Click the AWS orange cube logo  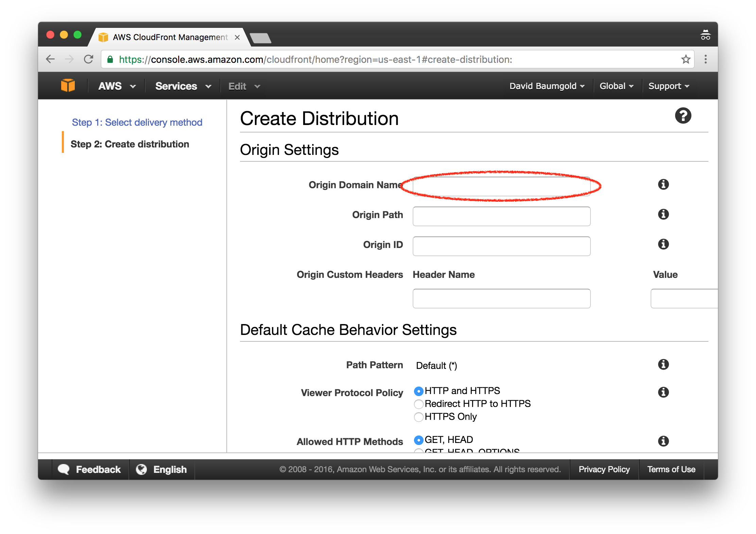point(68,85)
